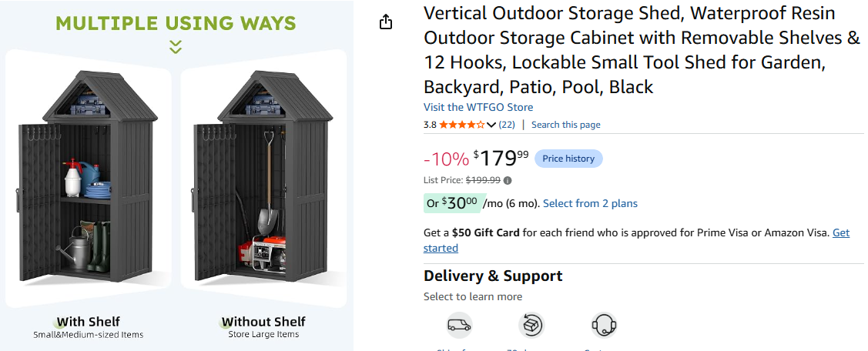Screen dimensions: 868x351
Task: Open the 22 reviews count link
Action: coord(507,125)
